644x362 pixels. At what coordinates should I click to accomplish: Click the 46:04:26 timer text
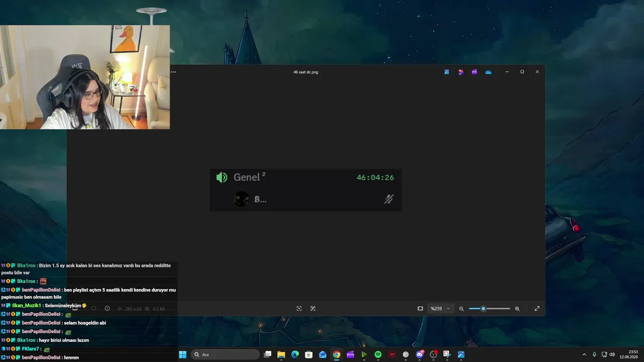[x=375, y=177]
